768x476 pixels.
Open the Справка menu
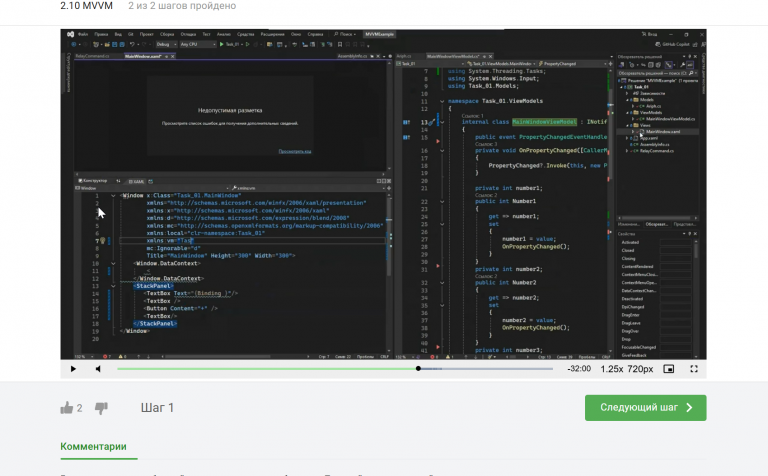315,34
